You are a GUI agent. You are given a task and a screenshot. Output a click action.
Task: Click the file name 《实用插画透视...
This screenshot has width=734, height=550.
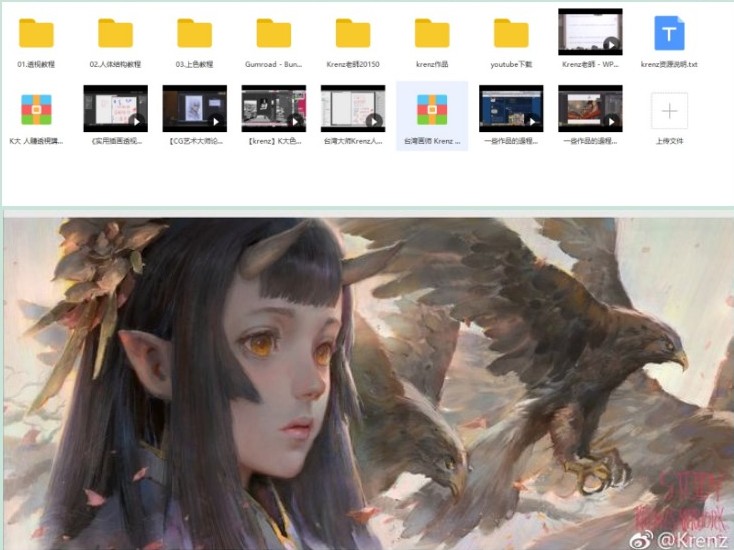[115, 141]
